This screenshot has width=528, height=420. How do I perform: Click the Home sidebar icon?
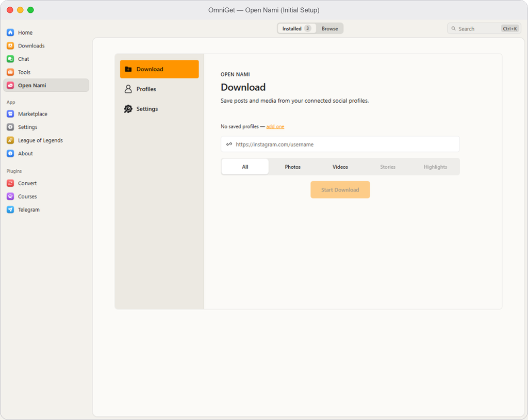[10, 33]
